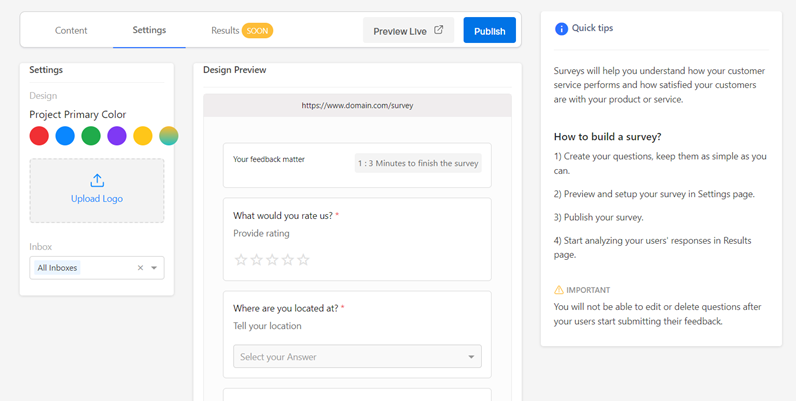Screen dimensions: 796x401
Task: Open the Results tab
Action: [225, 30]
